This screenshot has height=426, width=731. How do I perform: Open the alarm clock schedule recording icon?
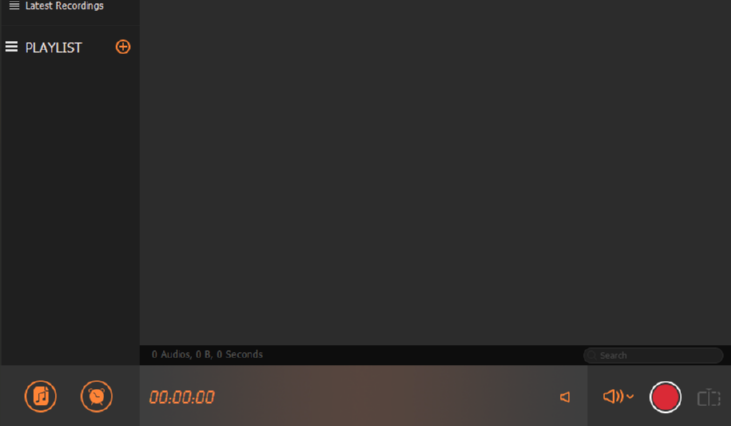pyautogui.click(x=97, y=397)
